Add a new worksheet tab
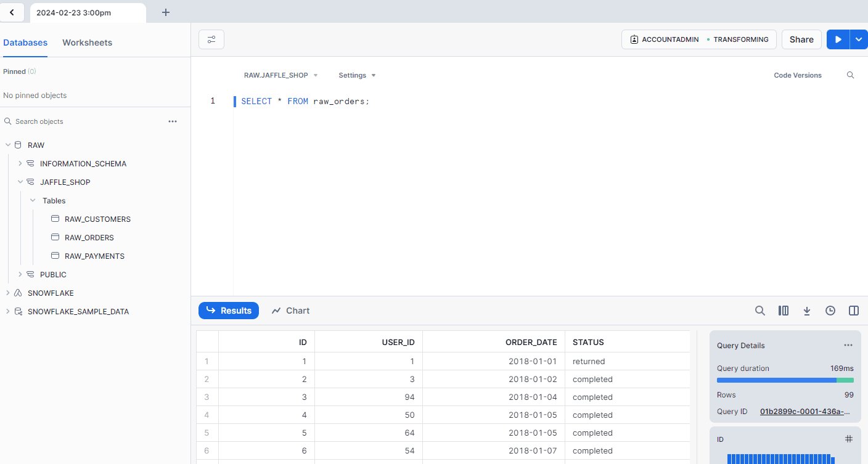This screenshot has width=868, height=464. point(165,12)
